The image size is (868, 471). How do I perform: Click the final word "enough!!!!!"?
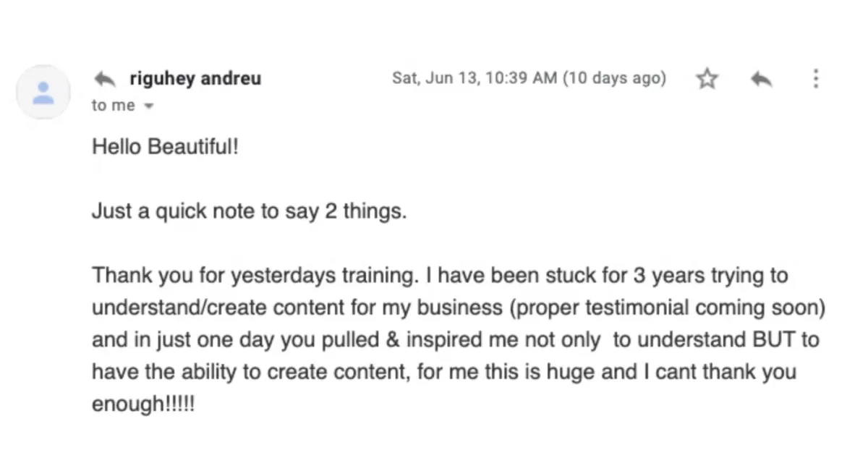(x=143, y=404)
